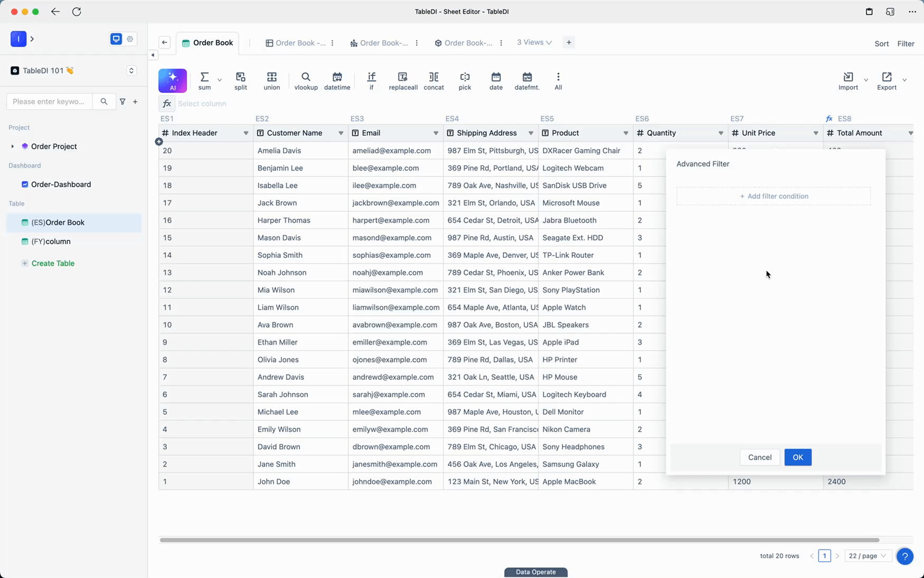The image size is (924, 578).
Task: Choose the replaceall function
Action: [403, 81]
